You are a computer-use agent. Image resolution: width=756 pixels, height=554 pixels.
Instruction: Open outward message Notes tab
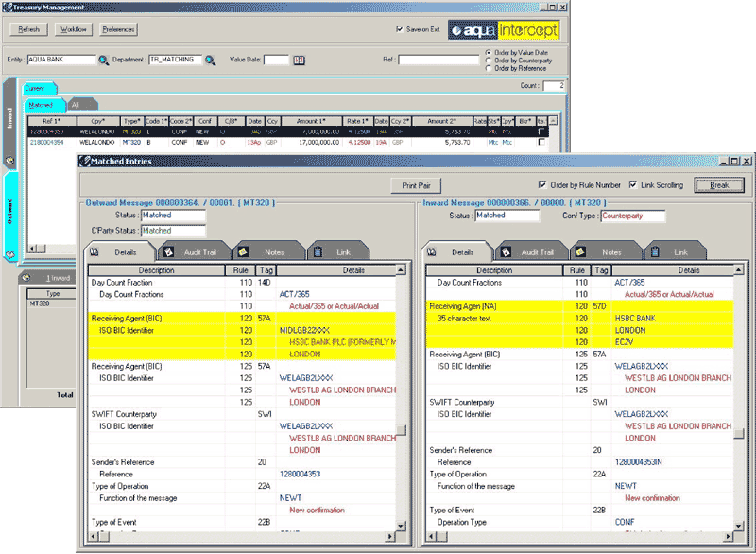tap(267, 252)
